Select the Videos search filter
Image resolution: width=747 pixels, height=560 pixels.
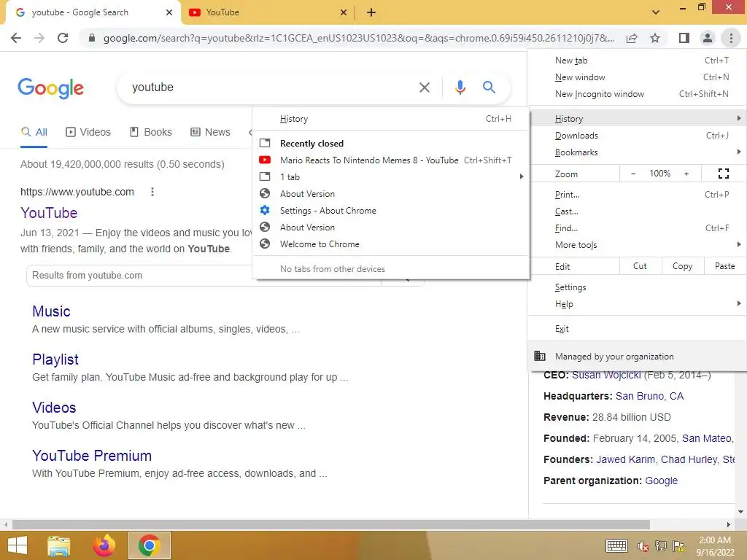[x=88, y=133]
